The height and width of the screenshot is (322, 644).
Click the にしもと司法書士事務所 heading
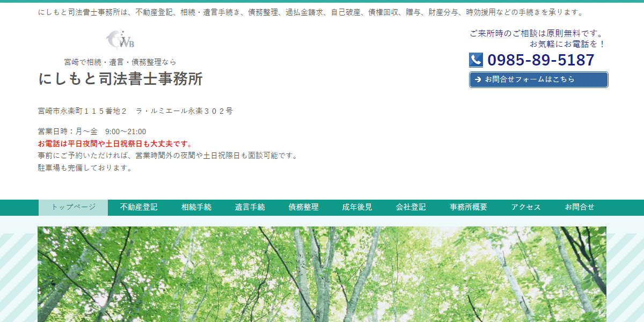coord(120,79)
